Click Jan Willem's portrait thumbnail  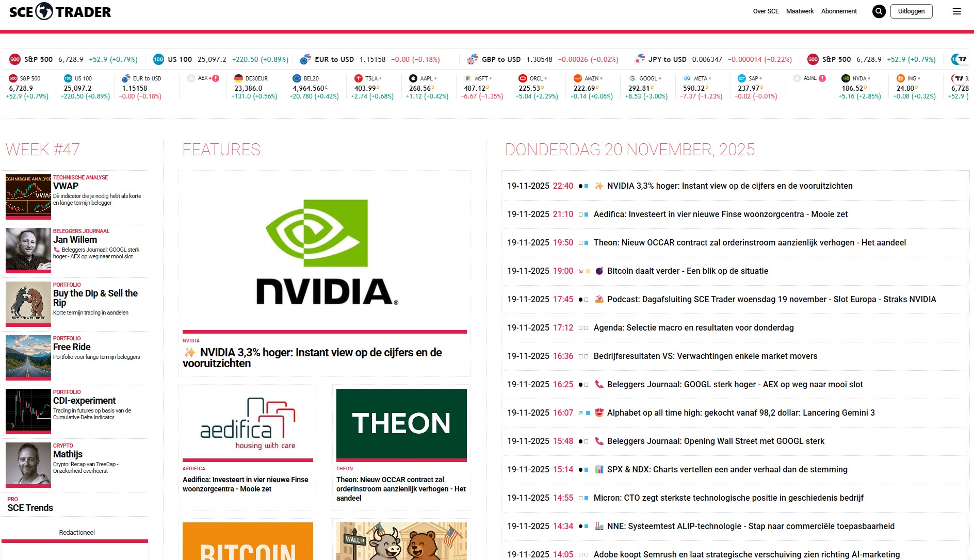28,250
